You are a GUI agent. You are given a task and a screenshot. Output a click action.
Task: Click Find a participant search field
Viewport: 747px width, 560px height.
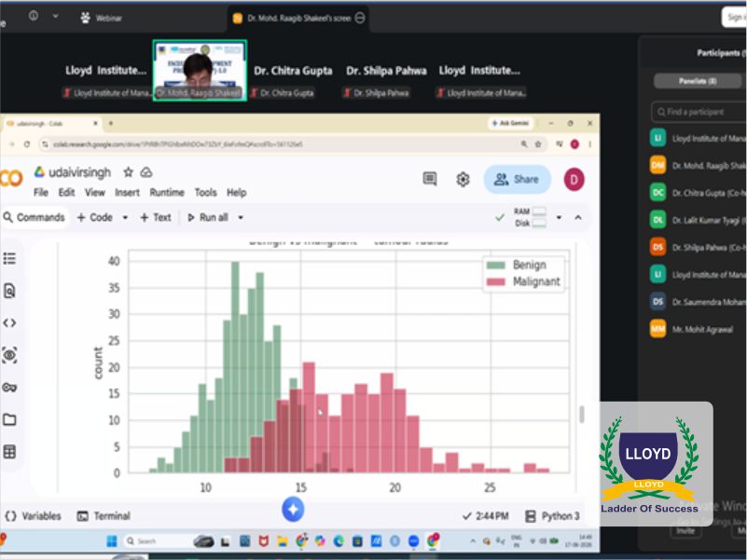click(699, 112)
